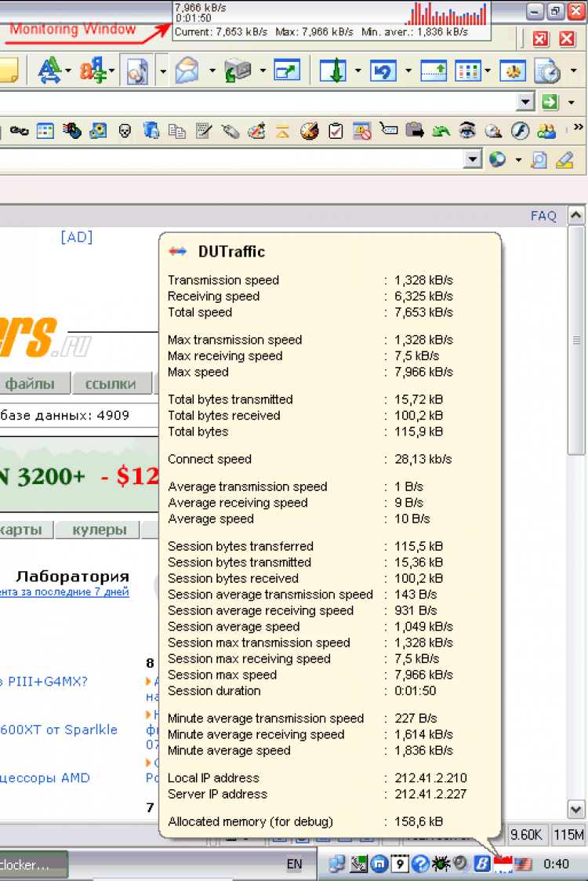Open dropdown arrow next to font size icon
The width and height of the screenshot is (588, 881).
[68, 71]
